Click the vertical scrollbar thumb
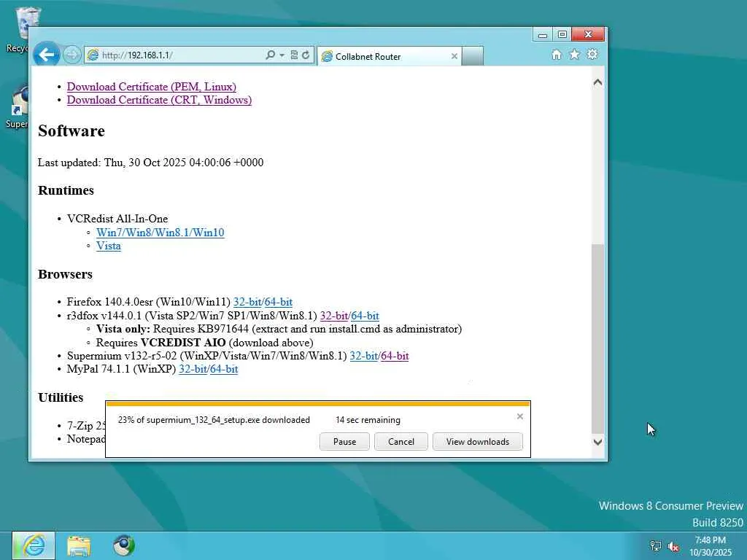747x560 pixels. coord(597,338)
